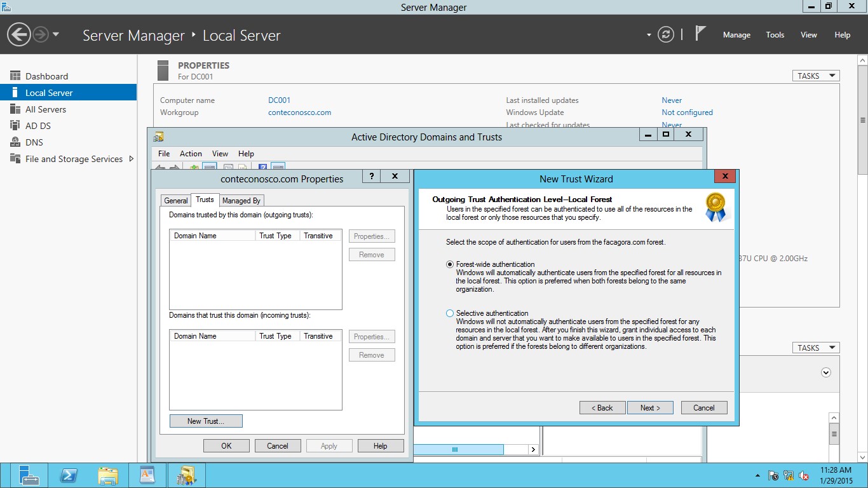Viewport: 868px width, 488px height.
Task: Collapse the events panel with its chevron
Action: tap(825, 374)
